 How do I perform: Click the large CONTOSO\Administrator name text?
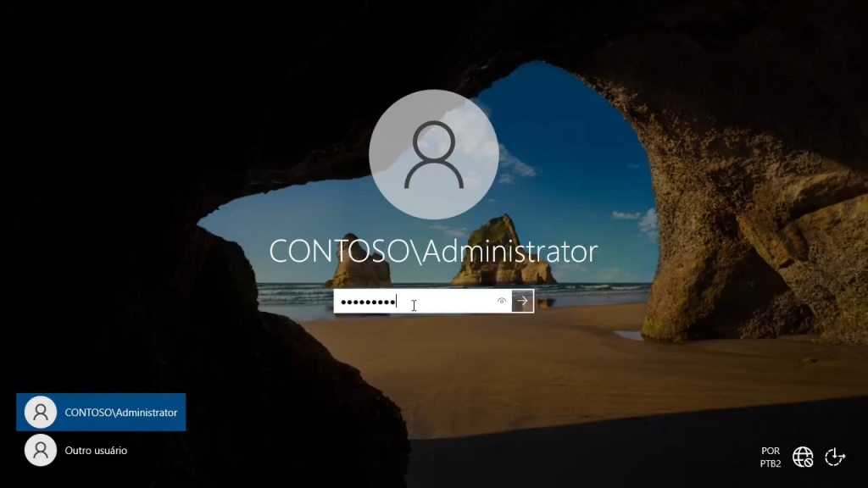click(x=433, y=251)
